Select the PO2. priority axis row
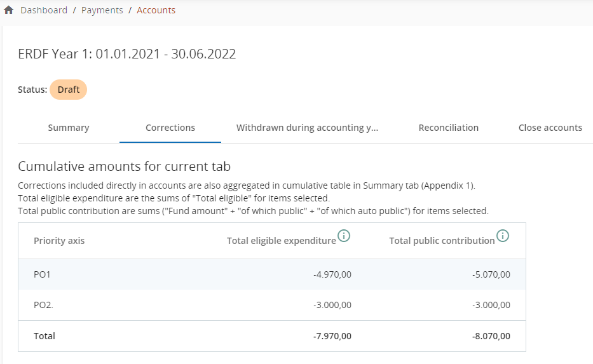The width and height of the screenshot is (593, 364). (x=43, y=305)
